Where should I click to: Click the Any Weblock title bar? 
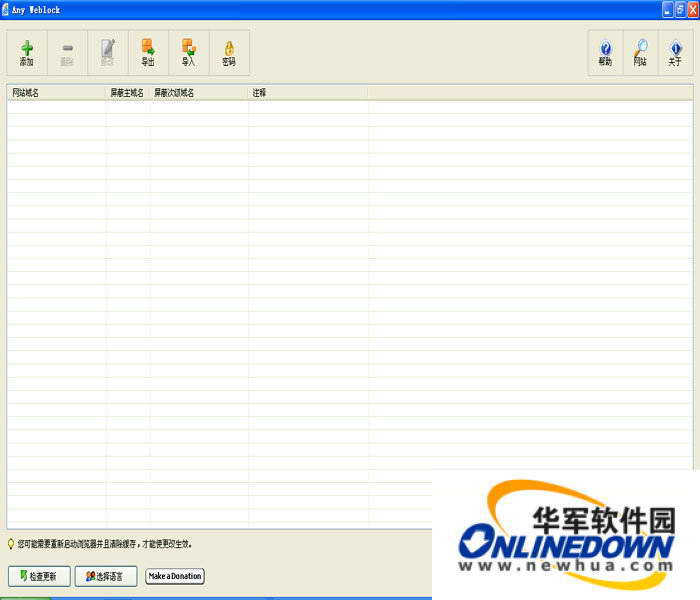[300, 8]
